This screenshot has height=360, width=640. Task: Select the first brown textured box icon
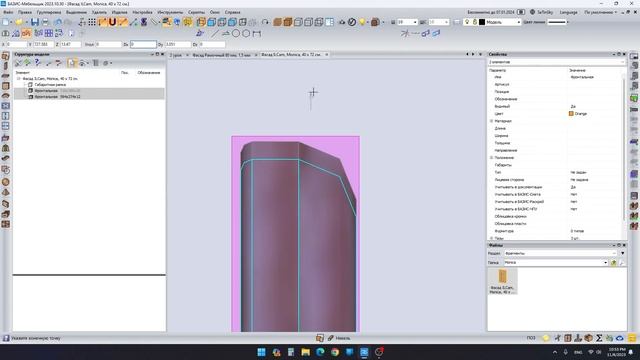tap(278, 22)
